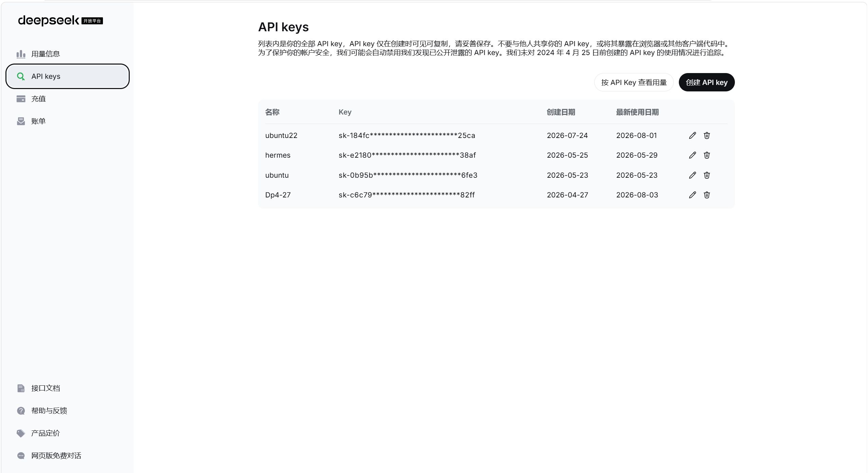Open 接口文档 API docs
The image size is (868, 473).
[68, 388]
